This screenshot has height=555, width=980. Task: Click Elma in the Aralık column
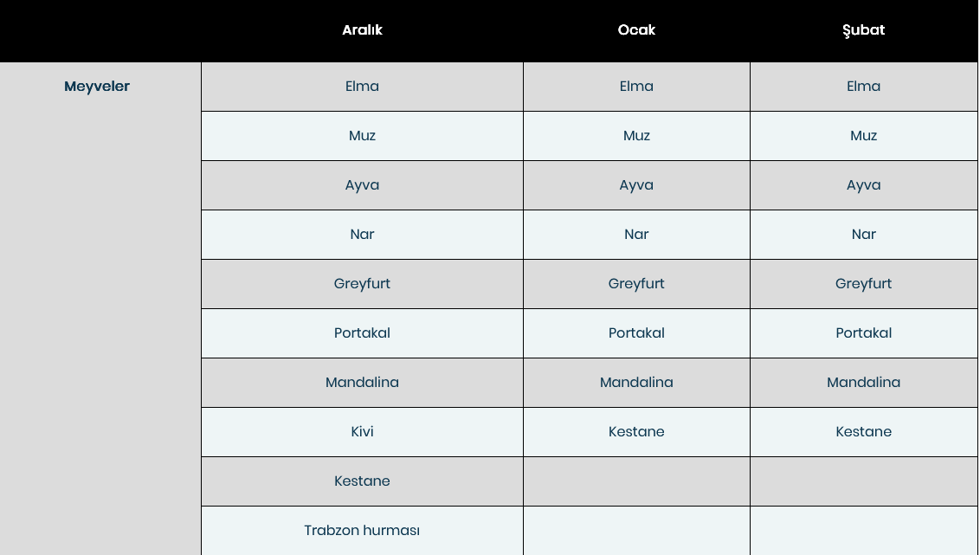tap(362, 87)
